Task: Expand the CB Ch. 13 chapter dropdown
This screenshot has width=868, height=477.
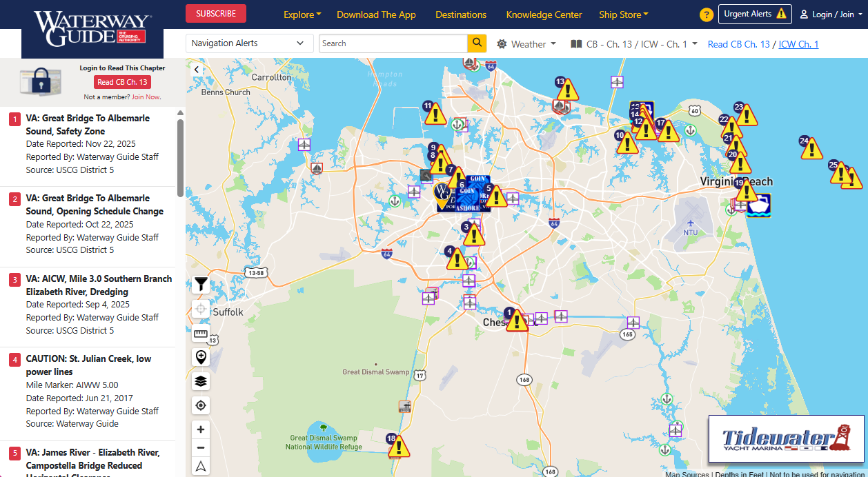Action: pyautogui.click(x=633, y=44)
